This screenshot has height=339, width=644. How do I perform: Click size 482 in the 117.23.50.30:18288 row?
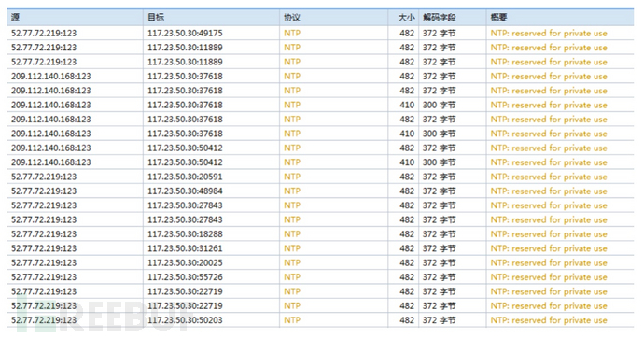point(407,234)
